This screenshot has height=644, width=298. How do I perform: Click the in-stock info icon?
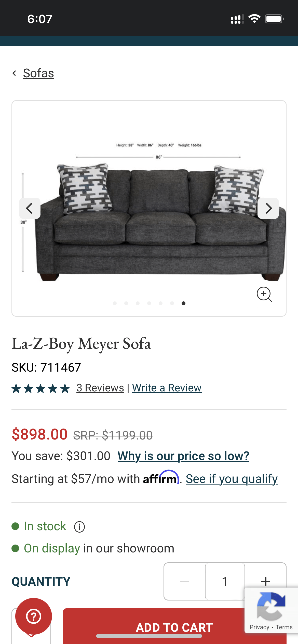click(x=80, y=526)
